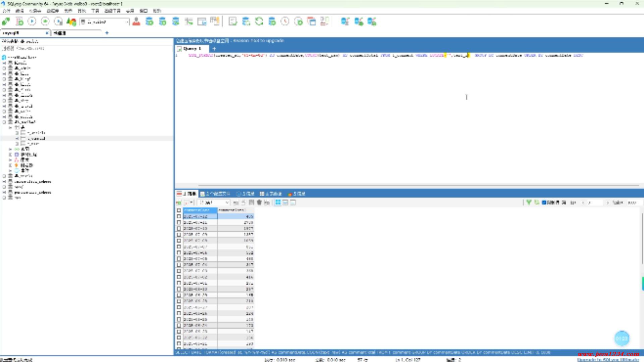Click the new connection icon in toolbar
This screenshot has height=362, width=644.
[6, 22]
